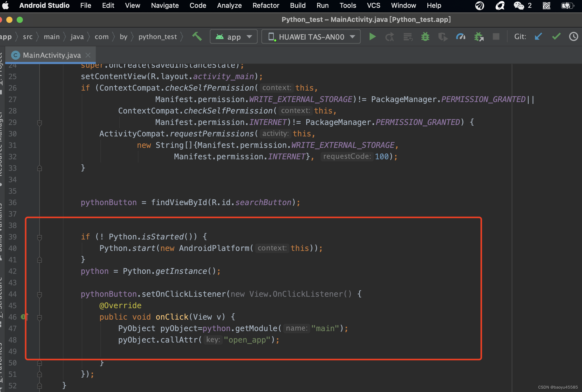Click the main breadcrumb
Image resolution: width=582 pixels, height=392 pixels.
coord(52,37)
